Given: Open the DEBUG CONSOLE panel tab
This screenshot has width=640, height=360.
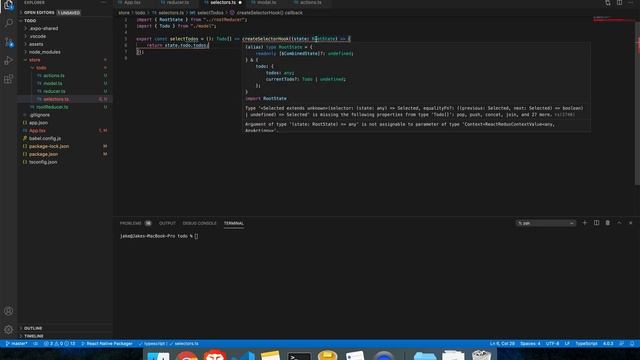Looking at the screenshot, I should tap(200, 223).
